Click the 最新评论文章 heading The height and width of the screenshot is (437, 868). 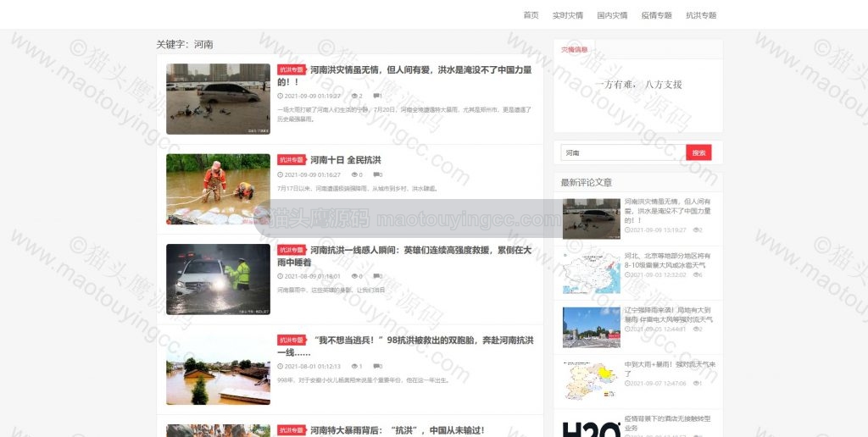click(x=587, y=183)
